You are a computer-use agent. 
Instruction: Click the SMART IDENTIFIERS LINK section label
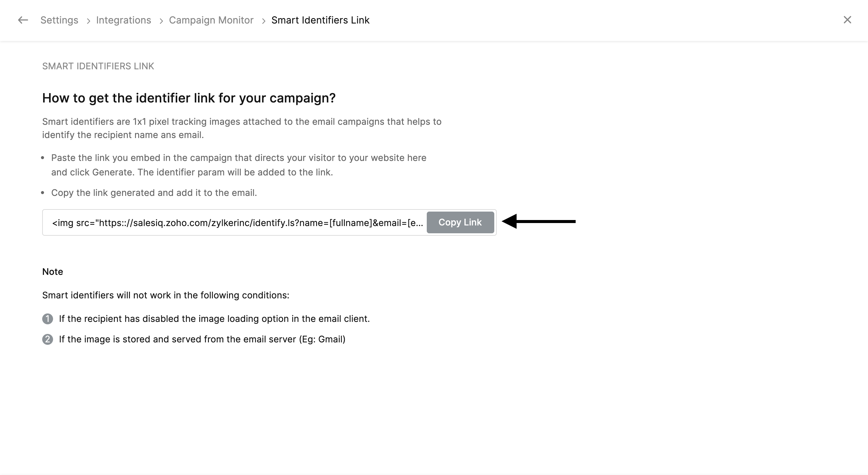(x=98, y=66)
